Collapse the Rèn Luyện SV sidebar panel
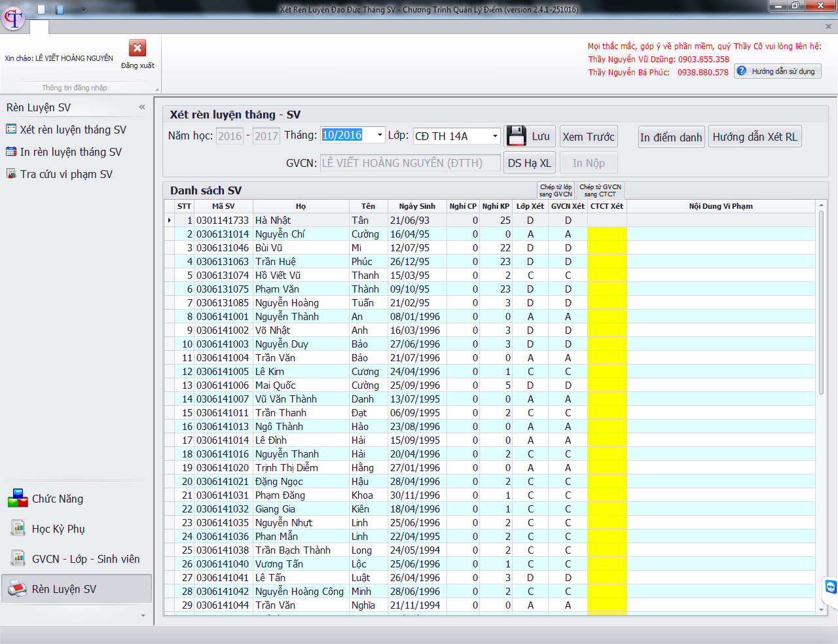 click(x=142, y=107)
